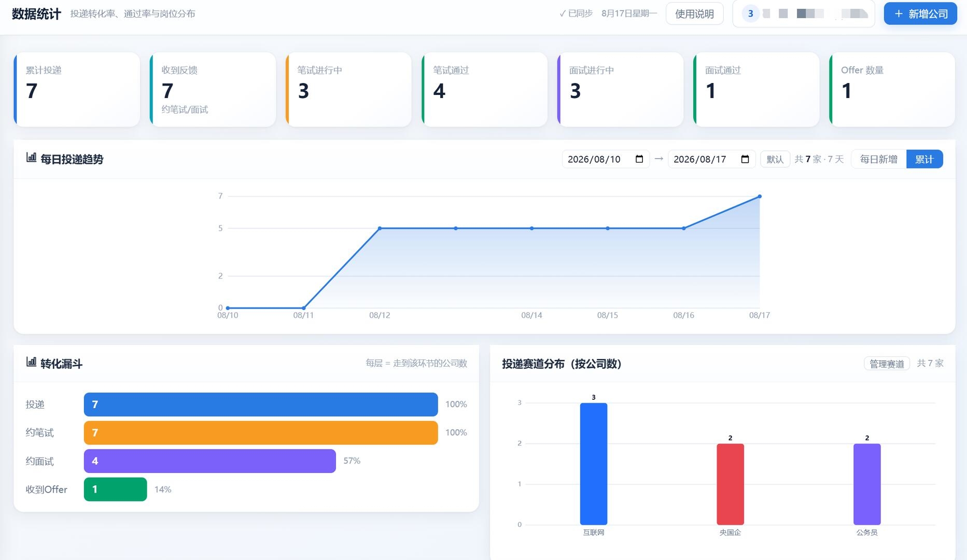Click 每层 = 走到该环节的公司数 note
The width and height of the screenshot is (967, 560).
416,363
